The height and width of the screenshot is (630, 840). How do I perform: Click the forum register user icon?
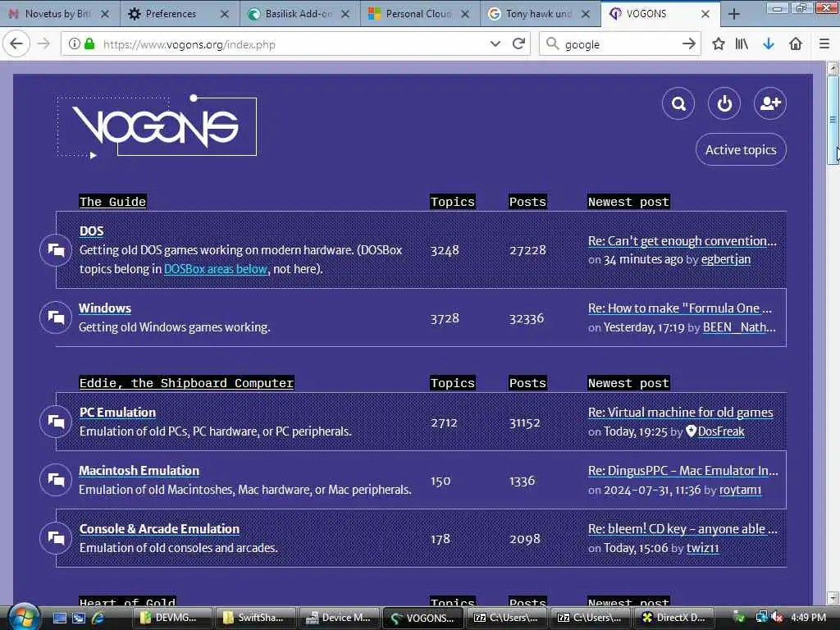769,103
